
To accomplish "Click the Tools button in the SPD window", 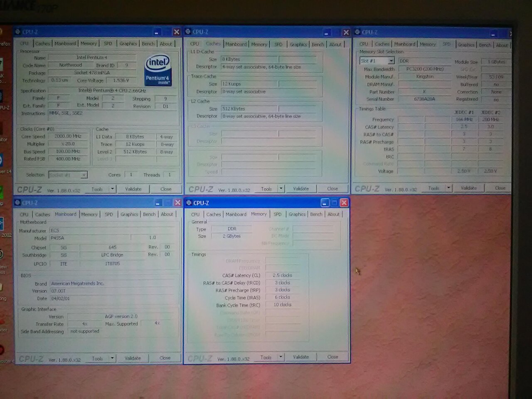I will click(x=433, y=188).
